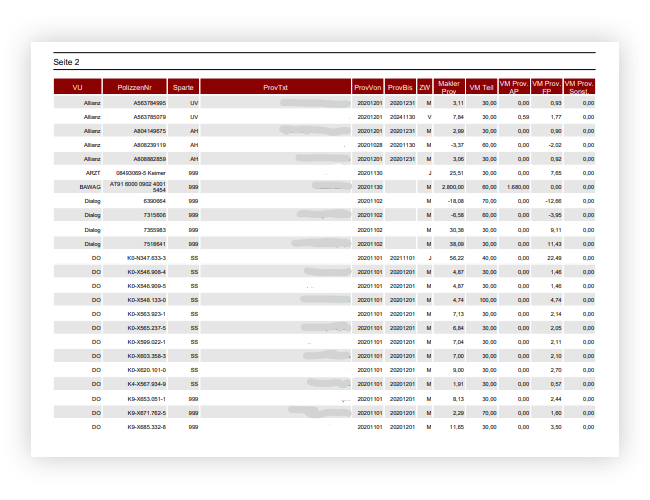
Task: Select policy number A563785079
Action: (x=149, y=117)
